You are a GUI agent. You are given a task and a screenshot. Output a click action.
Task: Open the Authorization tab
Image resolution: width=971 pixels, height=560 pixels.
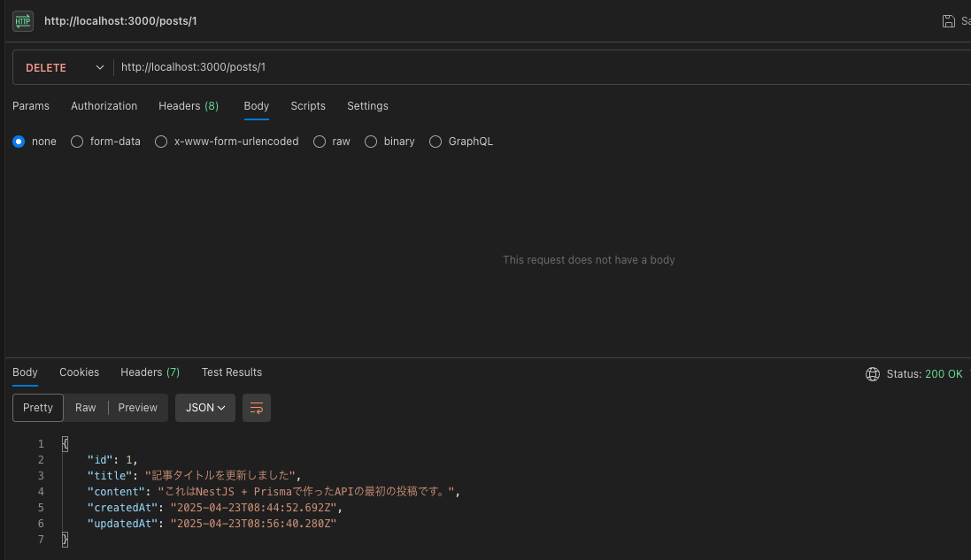pyautogui.click(x=104, y=106)
